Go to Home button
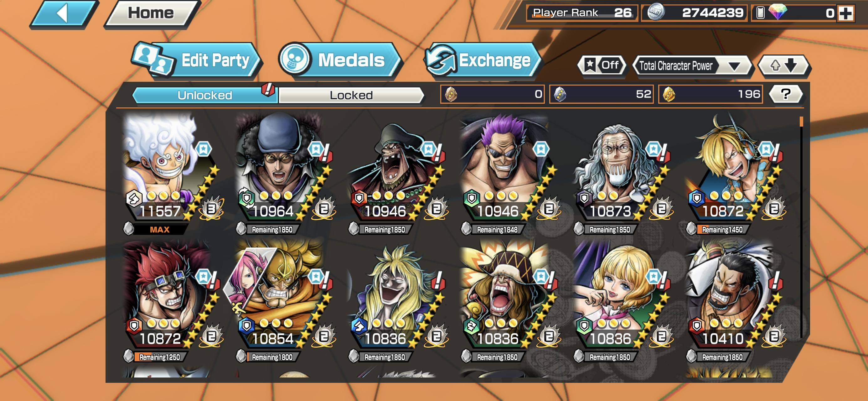Image resolution: width=868 pixels, height=401 pixels. (x=151, y=13)
